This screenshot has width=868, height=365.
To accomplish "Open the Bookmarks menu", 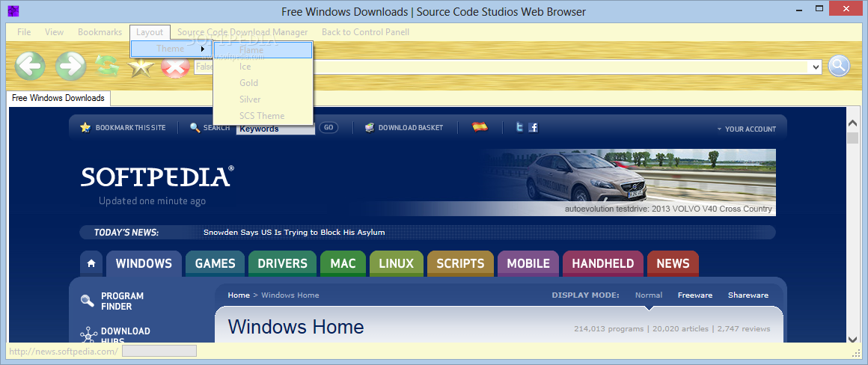I will pyautogui.click(x=100, y=32).
